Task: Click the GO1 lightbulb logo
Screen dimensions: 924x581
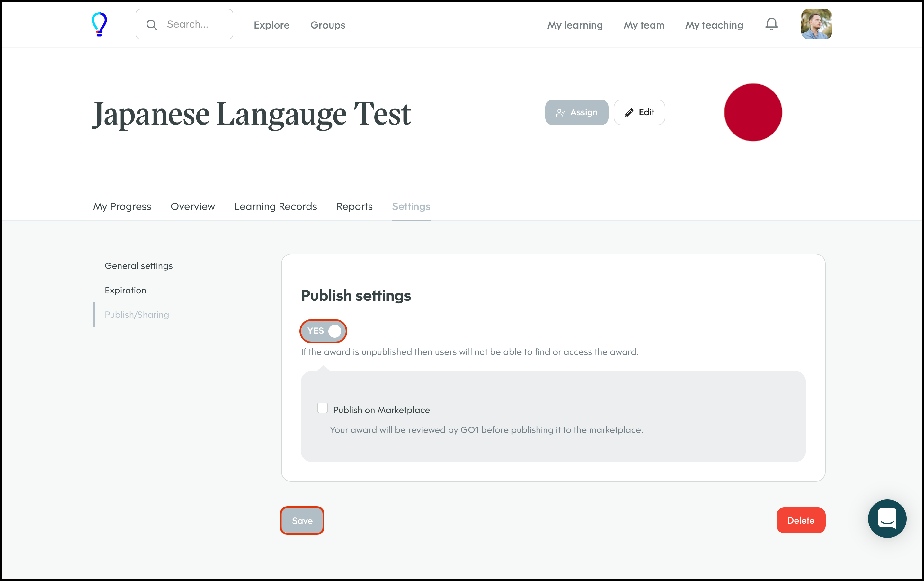Action: (99, 24)
